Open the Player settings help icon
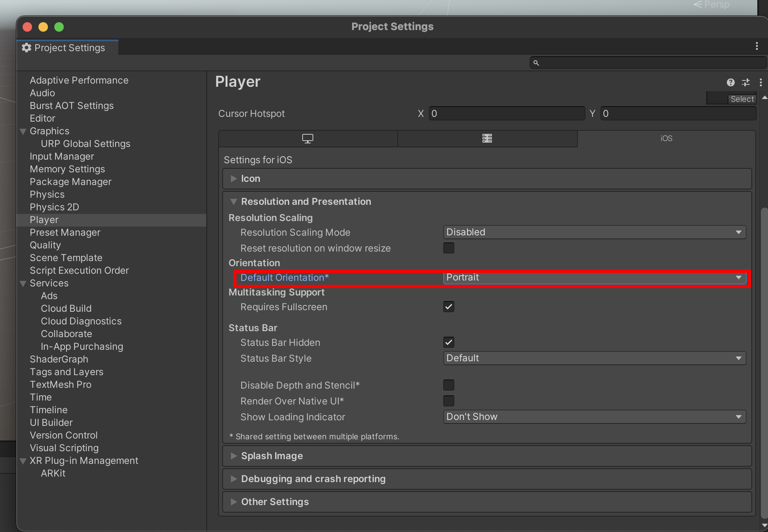The height and width of the screenshot is (532, 768). coord(730,82)
